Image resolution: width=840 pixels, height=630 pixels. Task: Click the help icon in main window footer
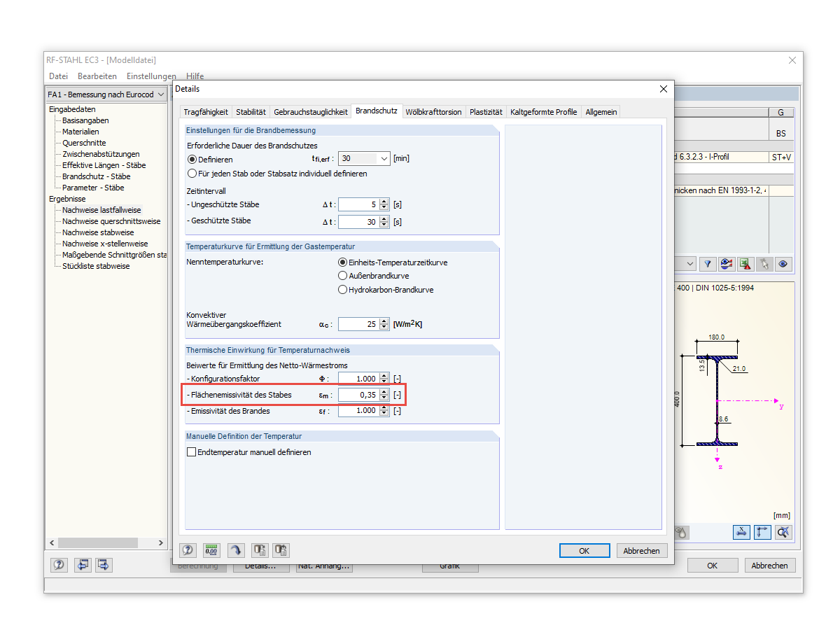click(x=59, y=565)
